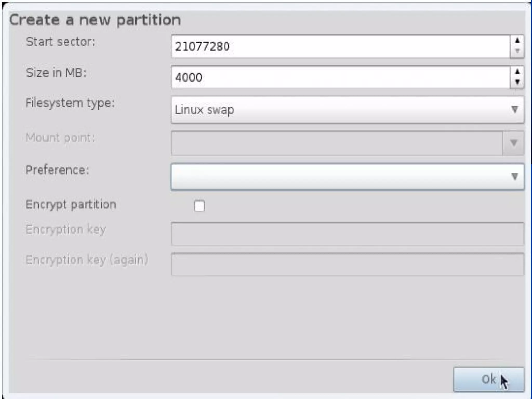Click the Encryption key (again) field

click(347, 264)
